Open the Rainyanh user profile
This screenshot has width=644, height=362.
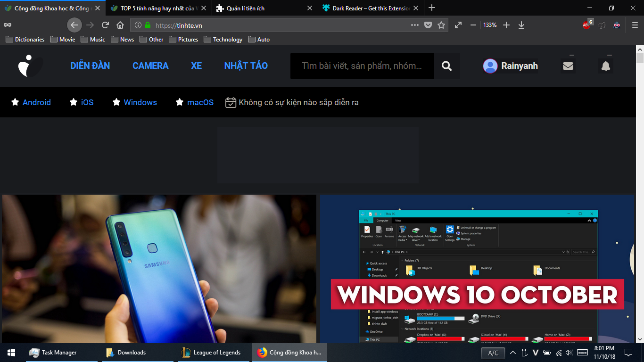point(510,66)
